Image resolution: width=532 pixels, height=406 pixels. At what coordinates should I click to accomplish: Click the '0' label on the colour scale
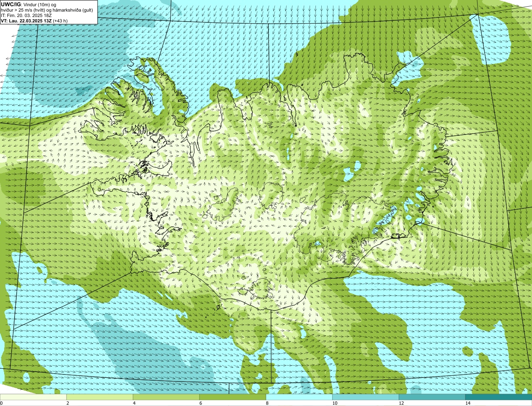click(1, 403)
